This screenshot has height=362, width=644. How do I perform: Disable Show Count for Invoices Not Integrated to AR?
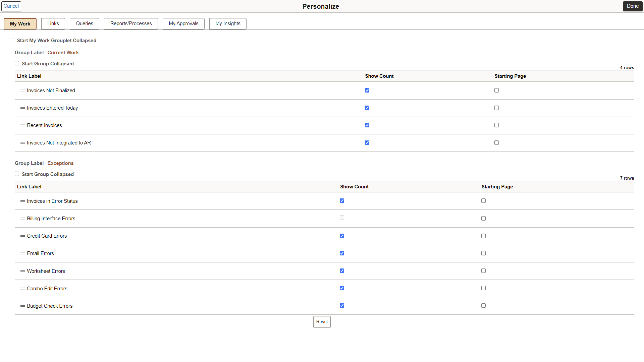366,142
